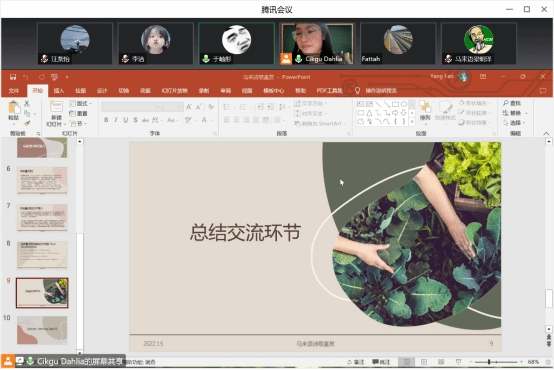The height and width of the screenshot is (370, 554).
Task: Click the Cut scissors icon
Action: (27, 104)
